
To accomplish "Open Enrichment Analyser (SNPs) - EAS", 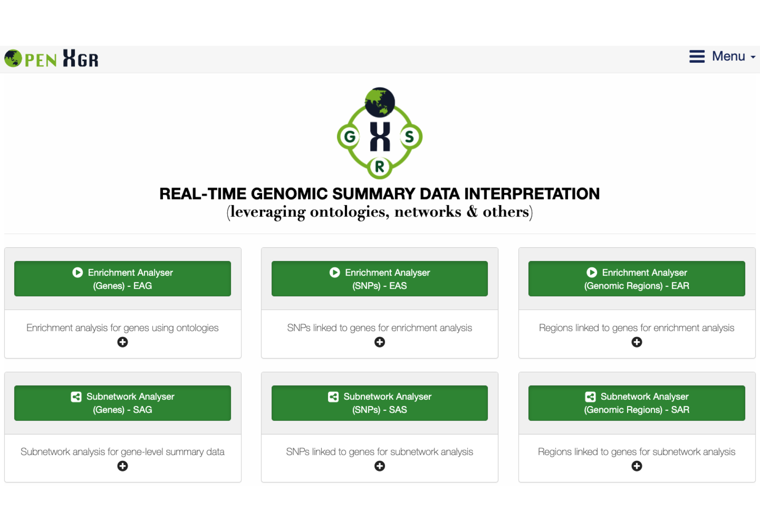I will [379, 279].
